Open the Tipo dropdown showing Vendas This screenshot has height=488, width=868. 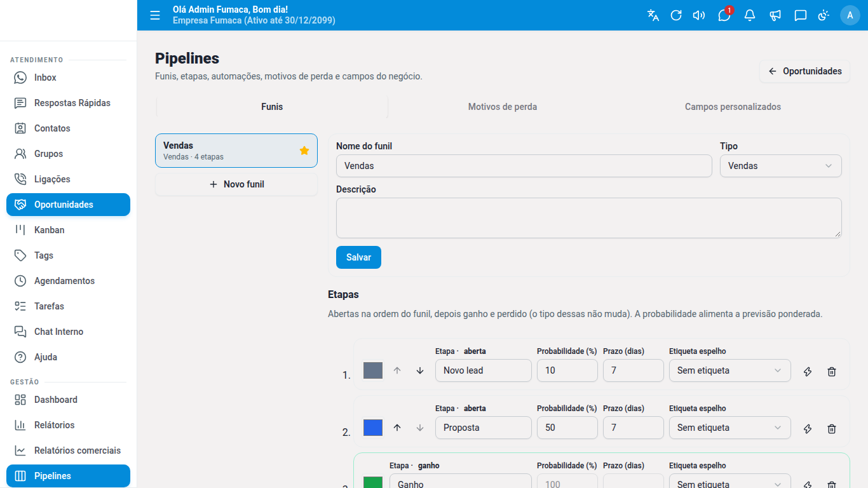[780, 166]
